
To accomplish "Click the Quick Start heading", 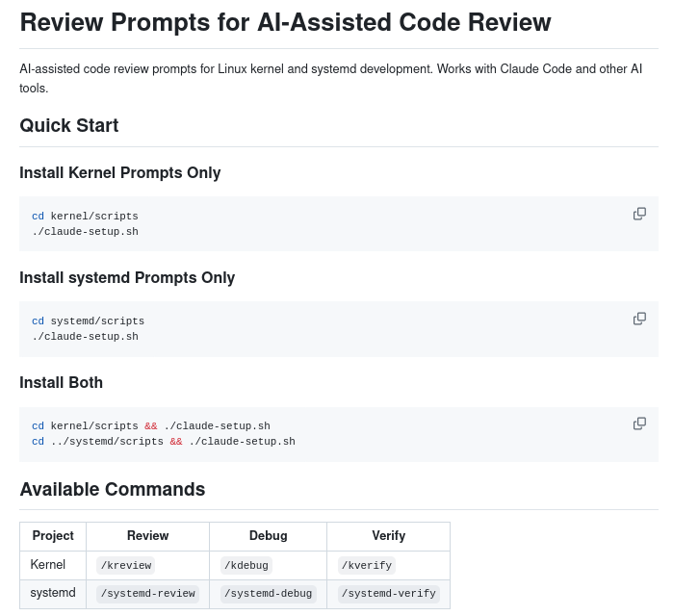I will coord(69,126).
